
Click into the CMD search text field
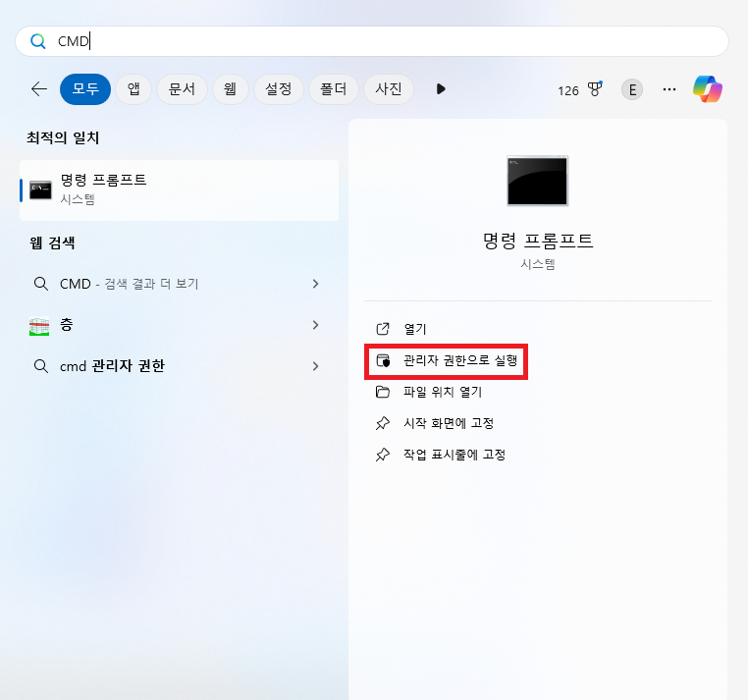click(x=372, y=41)
